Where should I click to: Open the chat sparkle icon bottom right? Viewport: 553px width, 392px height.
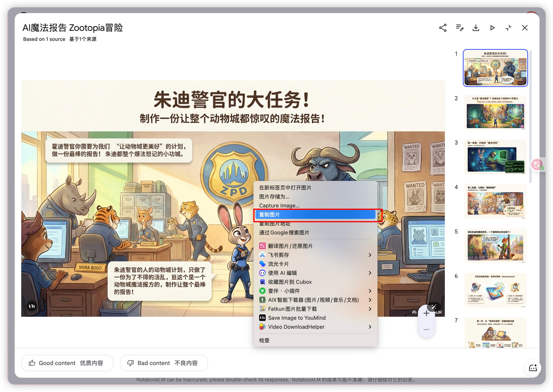tap(533, 368)
